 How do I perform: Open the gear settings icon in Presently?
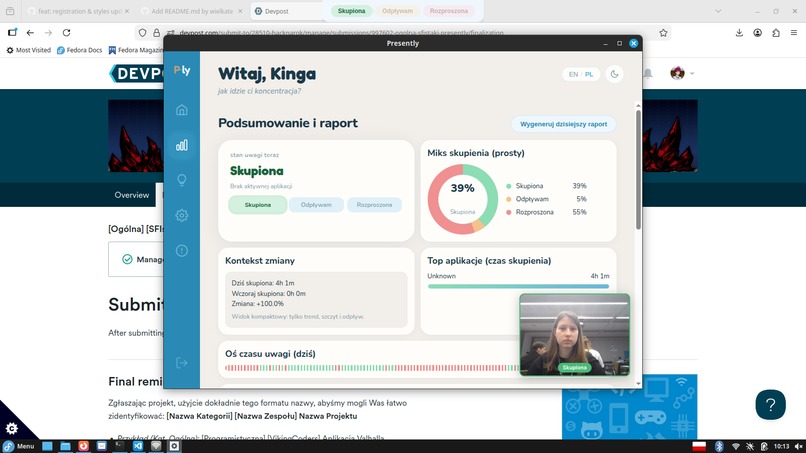181,215
